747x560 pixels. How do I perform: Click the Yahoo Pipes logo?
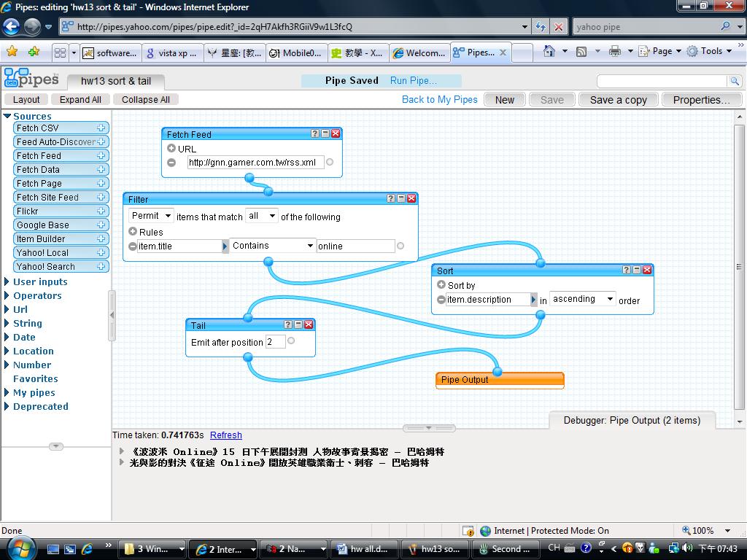tap(31, 77)
